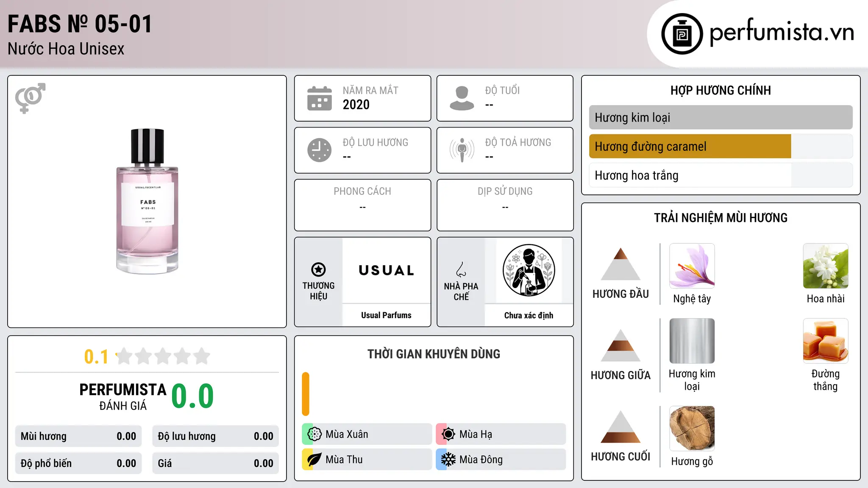The height and width of the screenshot is (488, 868).
Task: Click the sillage icon beside Độ Toả Hương
Action: pyautogui.click(x=462, y=150)
